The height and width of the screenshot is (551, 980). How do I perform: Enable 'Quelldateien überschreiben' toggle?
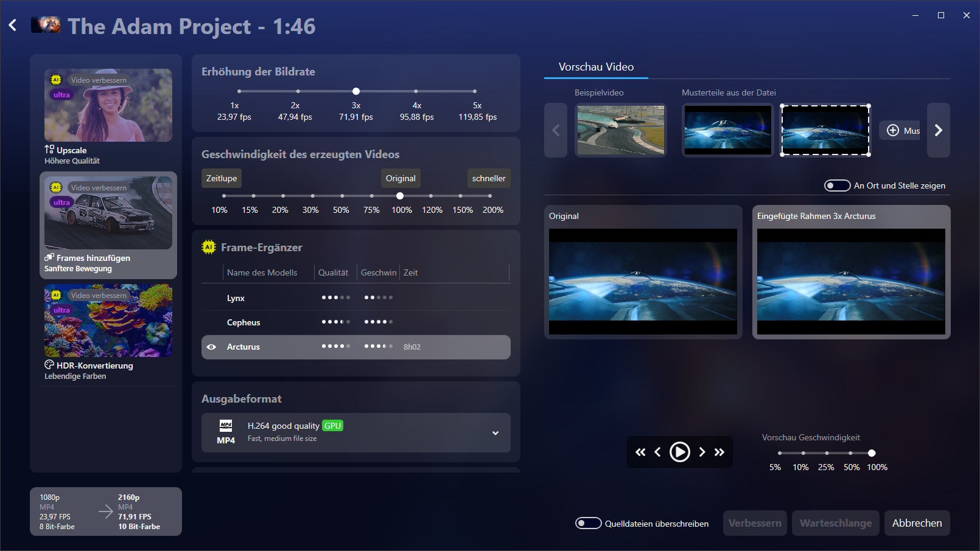pyautogui.click(x=588, y=523)
